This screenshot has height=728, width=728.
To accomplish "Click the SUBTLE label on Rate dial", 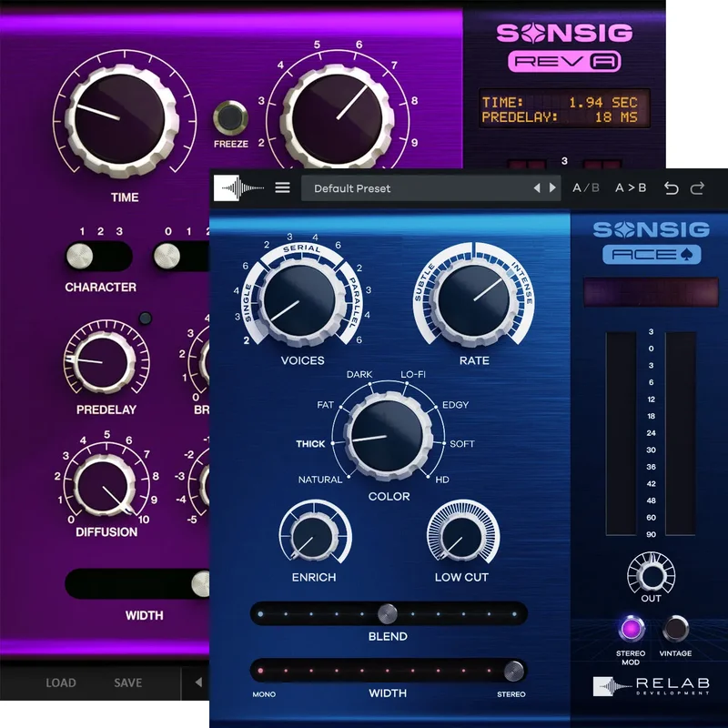I will (424, 282).
